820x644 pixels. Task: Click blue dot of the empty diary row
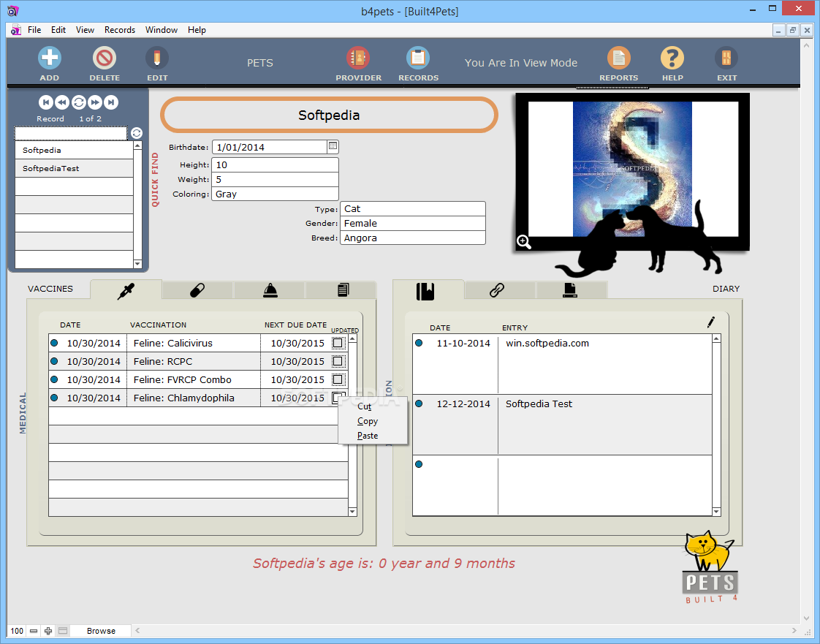click(x=419, y=464)
